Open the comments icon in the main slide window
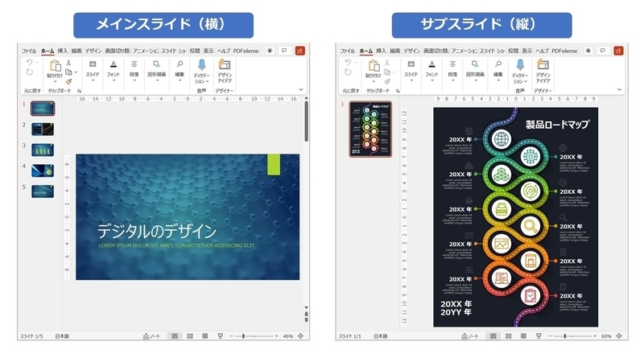The height and width of the screenshot is (362, 644). (284, 51)
